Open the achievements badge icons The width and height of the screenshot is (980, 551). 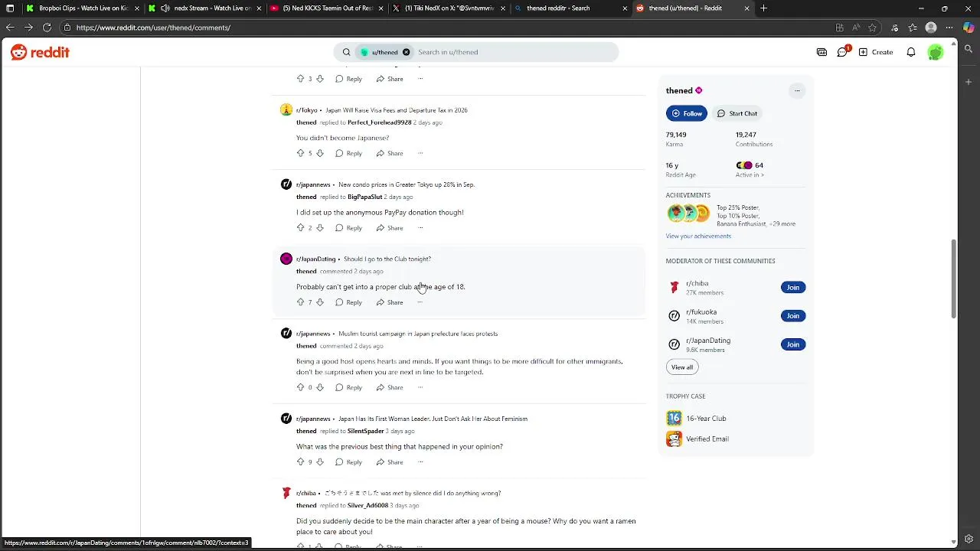(x=688, y=214)
